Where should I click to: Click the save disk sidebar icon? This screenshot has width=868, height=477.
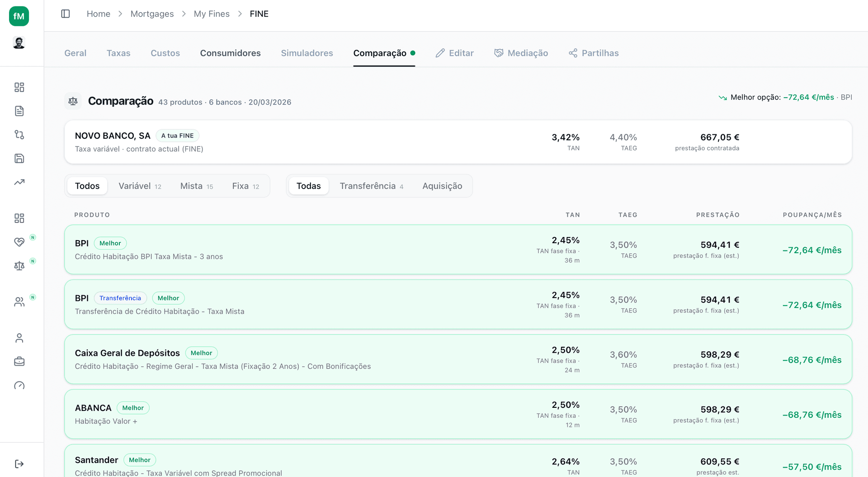point(19,158)
